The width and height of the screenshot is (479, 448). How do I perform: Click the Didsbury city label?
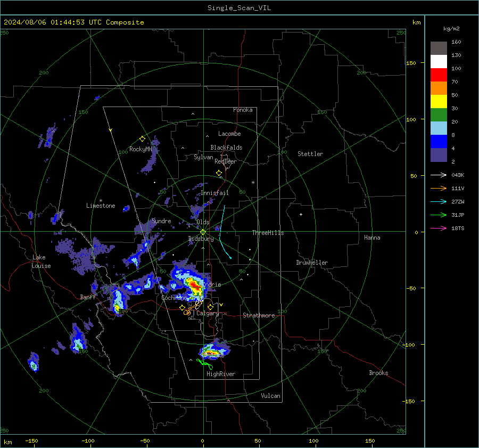(x=201, y=239)
